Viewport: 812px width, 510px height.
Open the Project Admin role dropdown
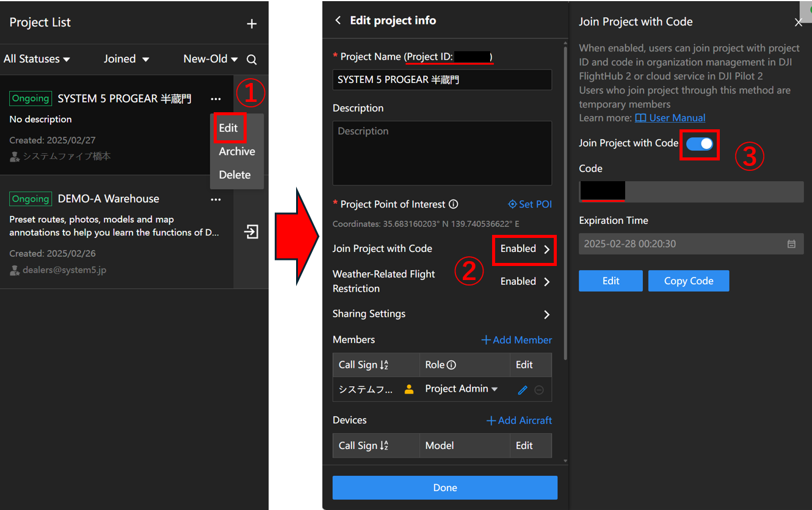tap(462, 389)
